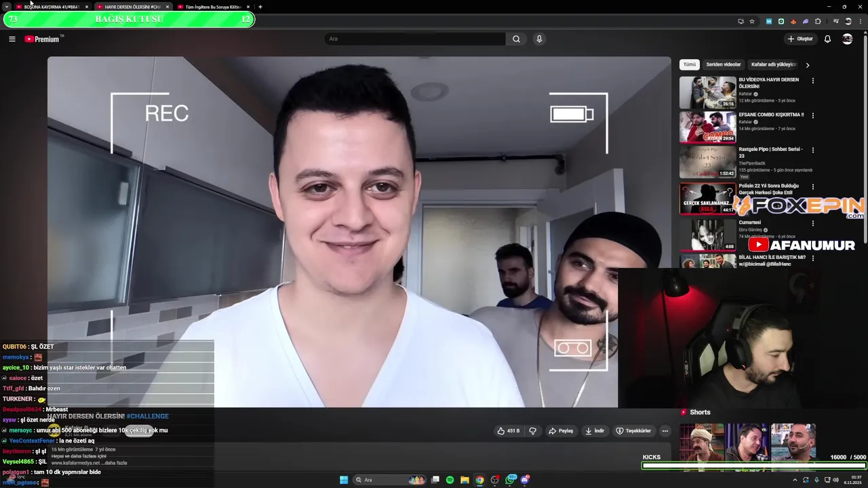Open File Explorer from the taskbar
The width and height of the screenshot is (868, 488).
coord(465,480)
